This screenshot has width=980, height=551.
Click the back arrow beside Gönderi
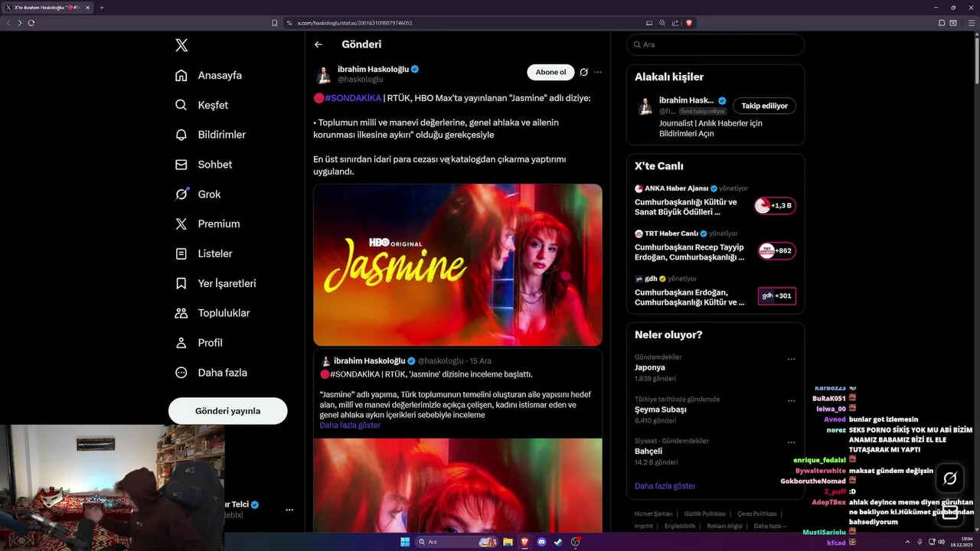click(x=318, y=44)
